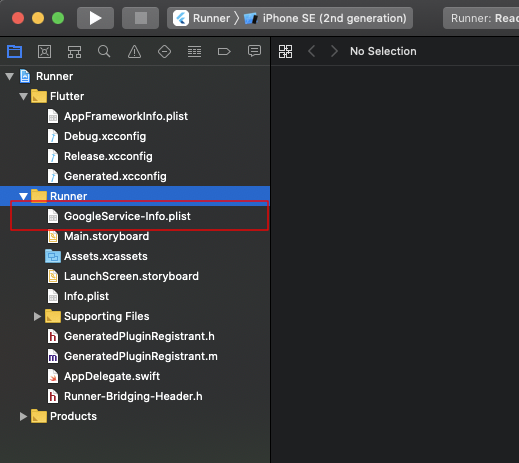Open the Source Control navigator

pos(44,51)
